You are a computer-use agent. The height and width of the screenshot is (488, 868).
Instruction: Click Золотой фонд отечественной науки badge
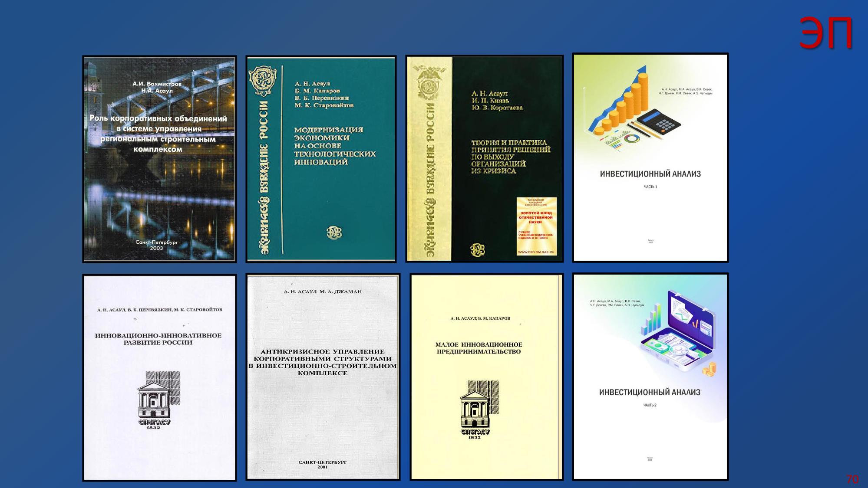[536, 226]
